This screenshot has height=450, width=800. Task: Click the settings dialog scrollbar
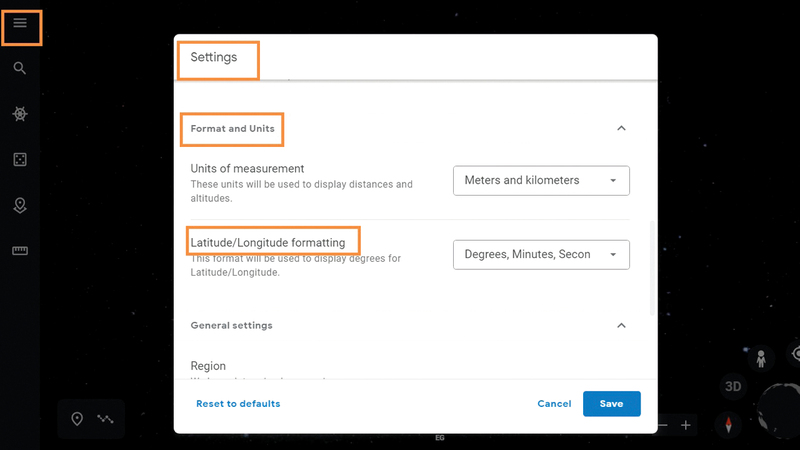[653, 266]
